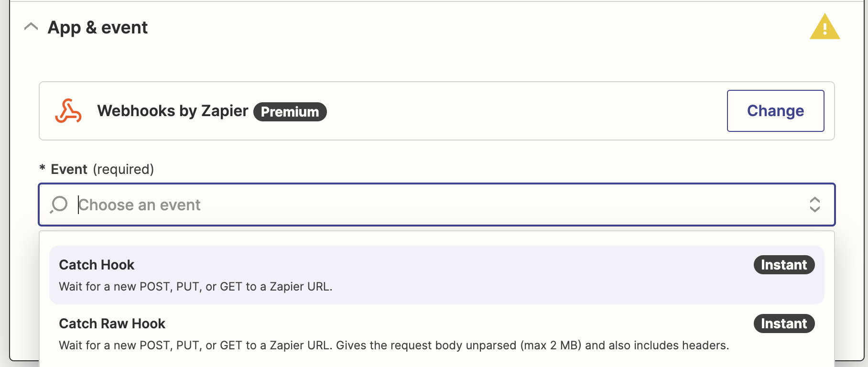Click empty space in the Webhooks app row

[x=526, y=111]
